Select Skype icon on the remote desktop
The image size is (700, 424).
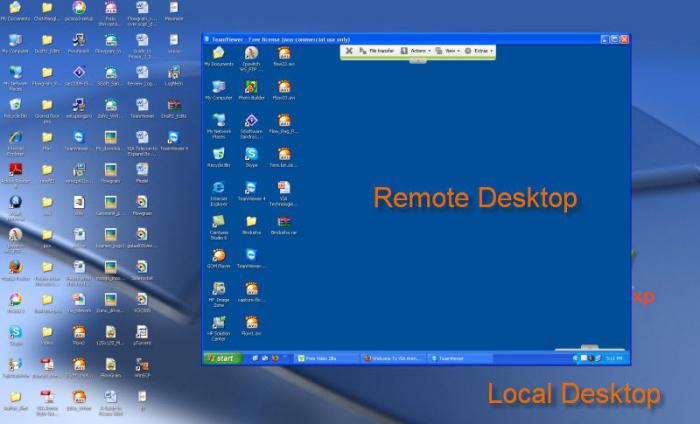pyautogui.click(x=251, y=157)
